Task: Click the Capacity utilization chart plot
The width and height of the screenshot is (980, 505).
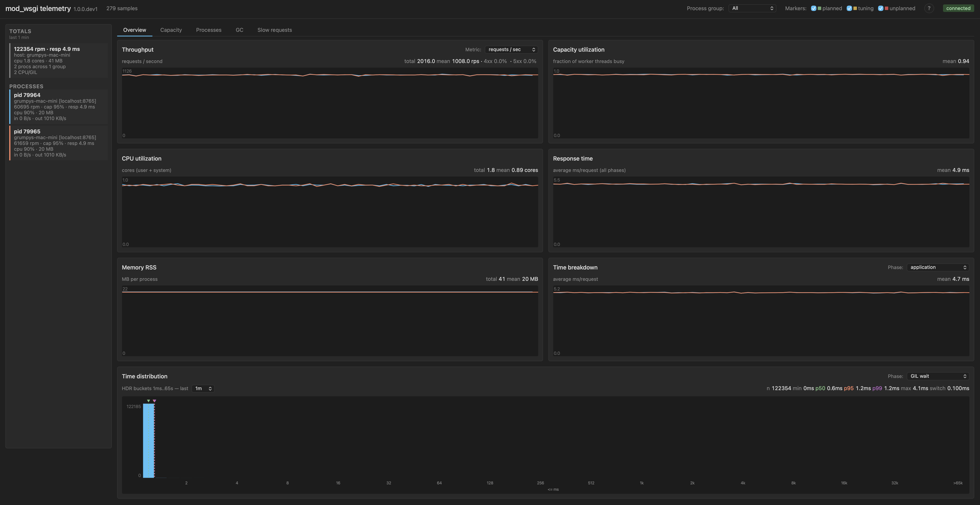Action: point(761,103)
